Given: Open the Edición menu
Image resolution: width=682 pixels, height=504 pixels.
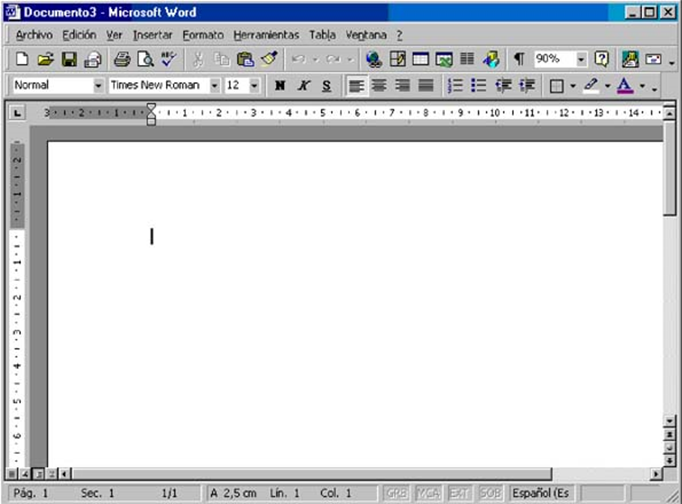Looking at the screenshot, I should [x=79, y=35].
